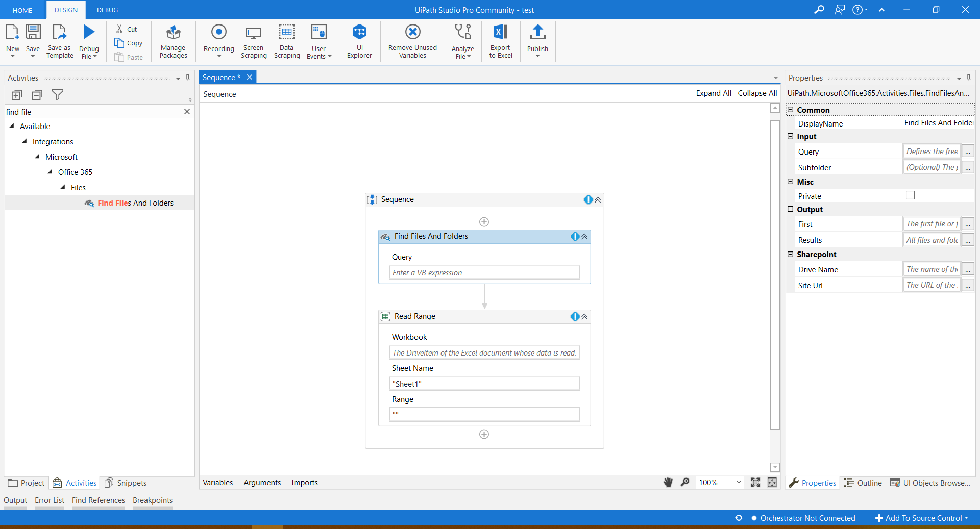Collapse the Find Files And Folders activity
The width and height of the screenshot is (980, 529).
[x=584, y=236]
